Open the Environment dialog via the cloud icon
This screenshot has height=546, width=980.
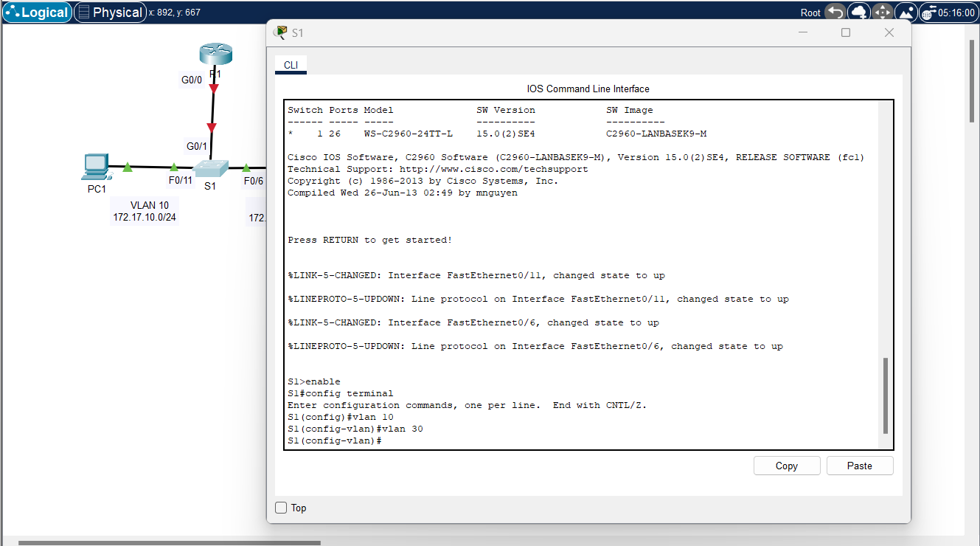(858, 12)
